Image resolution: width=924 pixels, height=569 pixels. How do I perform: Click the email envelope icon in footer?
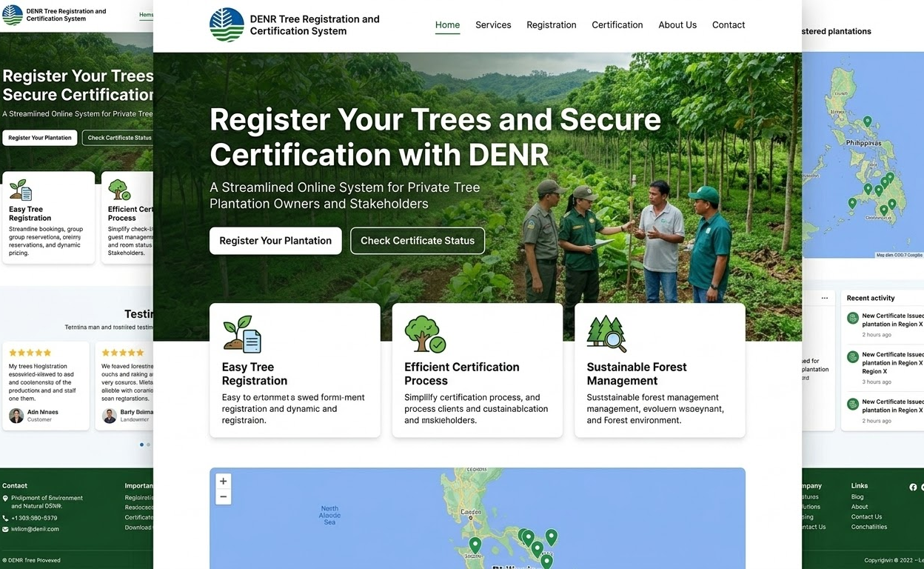(x=6, y=529)
